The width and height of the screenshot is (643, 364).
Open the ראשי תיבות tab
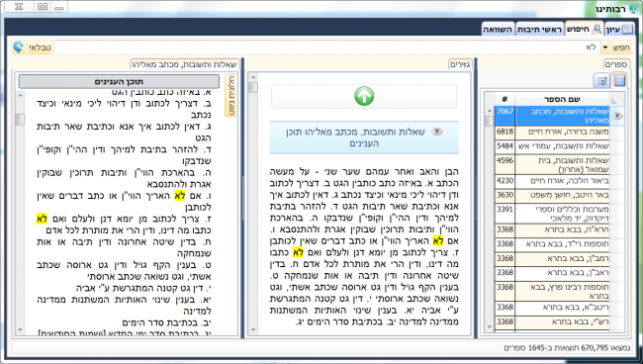[539, 29]
